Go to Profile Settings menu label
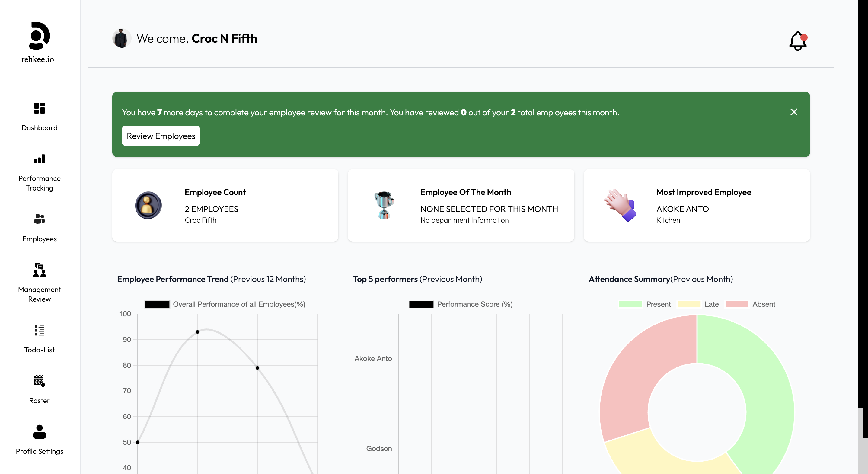 40,451
